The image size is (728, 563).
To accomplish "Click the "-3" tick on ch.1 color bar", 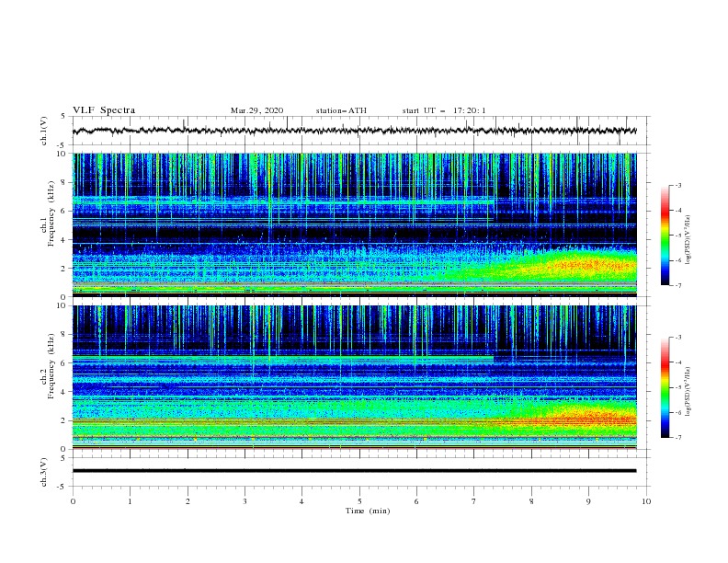I will coord(677,185).
